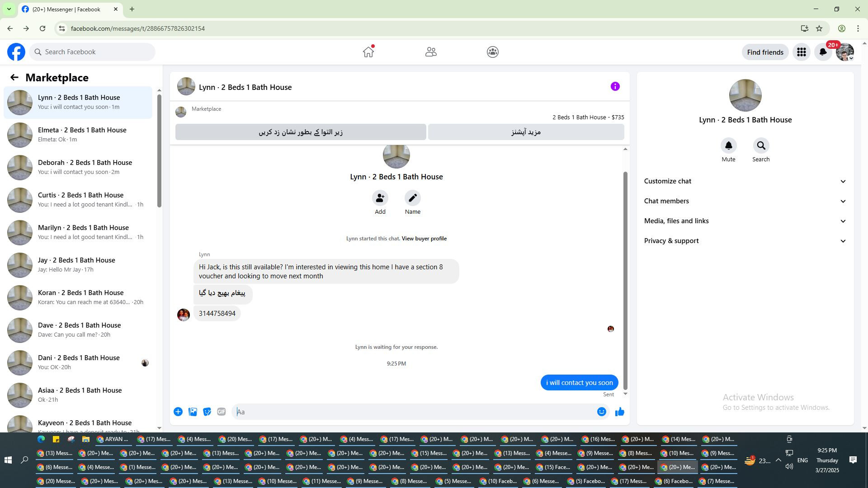Click the sent message 'i will contact you soon'

[x=580, y=383]
